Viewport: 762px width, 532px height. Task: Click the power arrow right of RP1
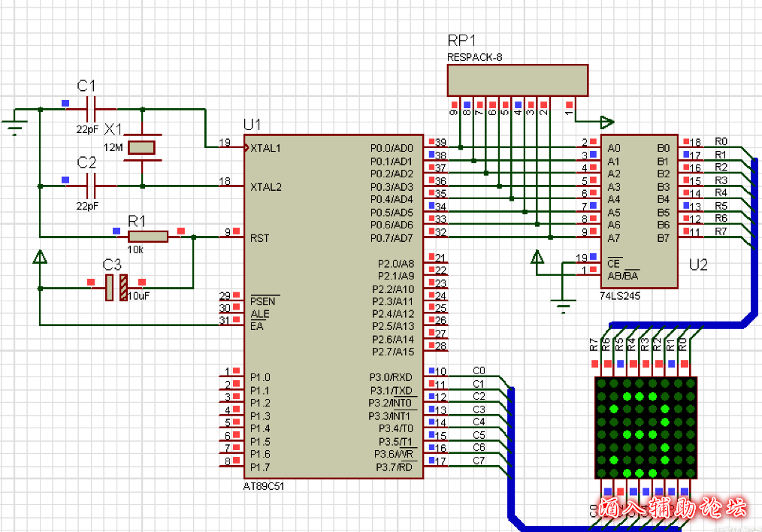(x=606, y=122)
